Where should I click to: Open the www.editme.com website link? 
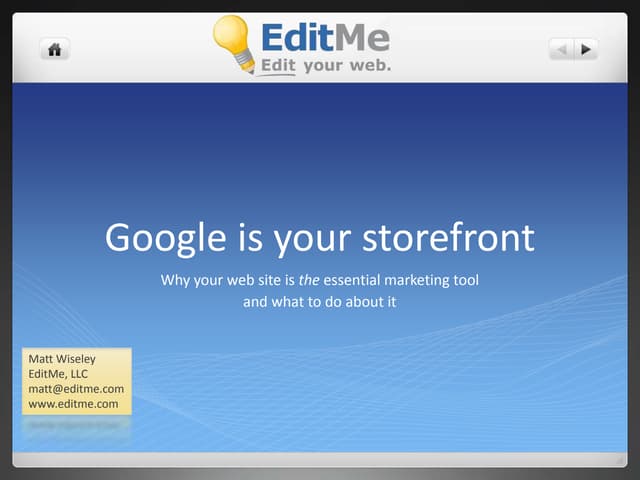coord(73,404)
